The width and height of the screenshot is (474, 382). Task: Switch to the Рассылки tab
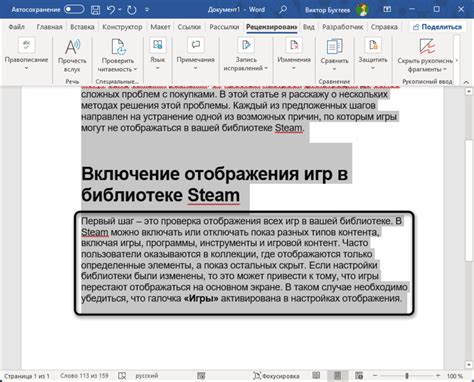coord(224,27)
